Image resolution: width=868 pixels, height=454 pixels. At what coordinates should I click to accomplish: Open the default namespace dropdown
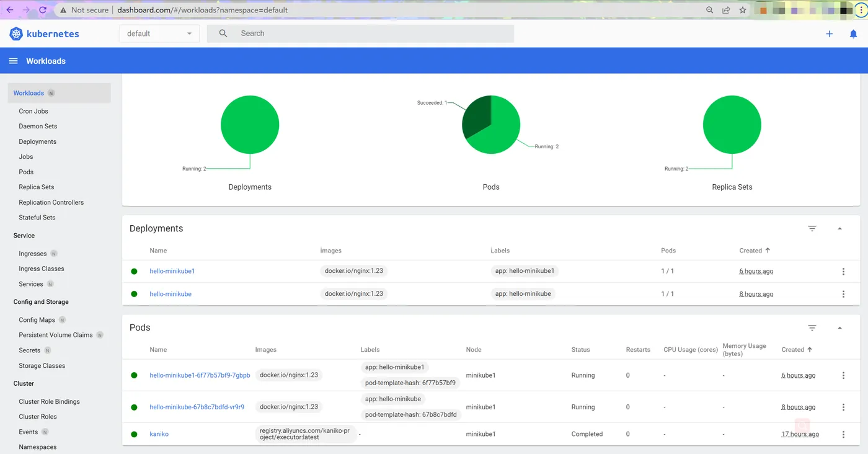159,33
